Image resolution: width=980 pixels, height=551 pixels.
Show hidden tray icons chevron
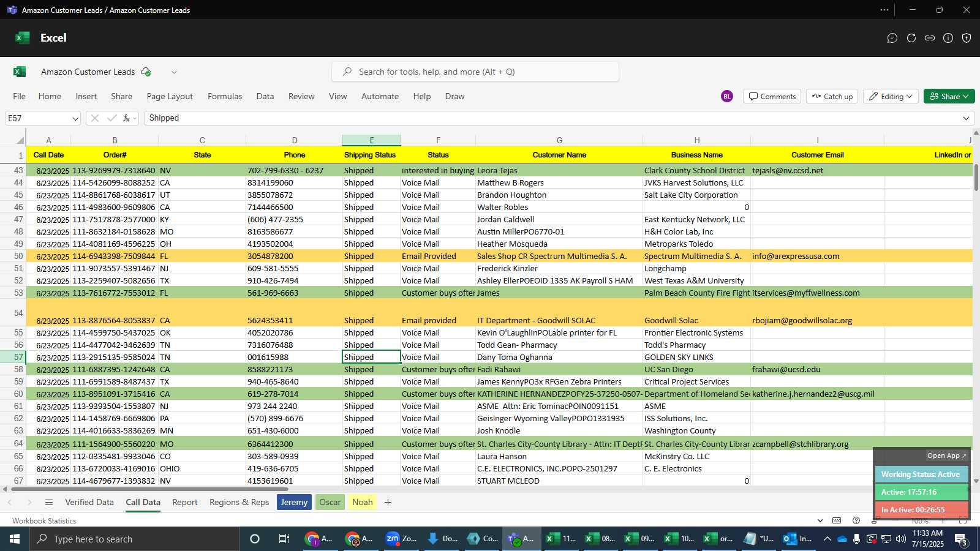click(x=827, y=539)
